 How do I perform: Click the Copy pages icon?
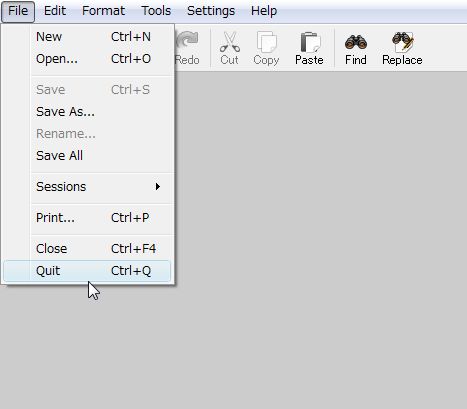click(x=266, y=42)
